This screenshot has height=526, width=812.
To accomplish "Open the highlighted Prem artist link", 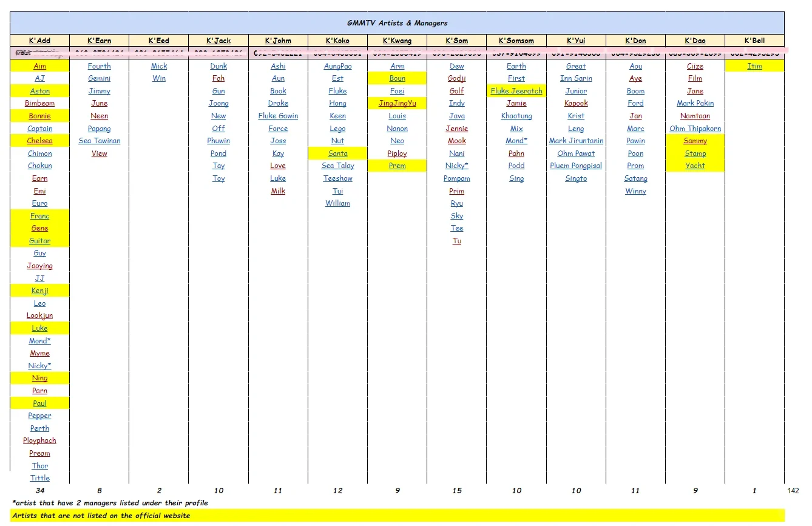I will tap(398, 166).
